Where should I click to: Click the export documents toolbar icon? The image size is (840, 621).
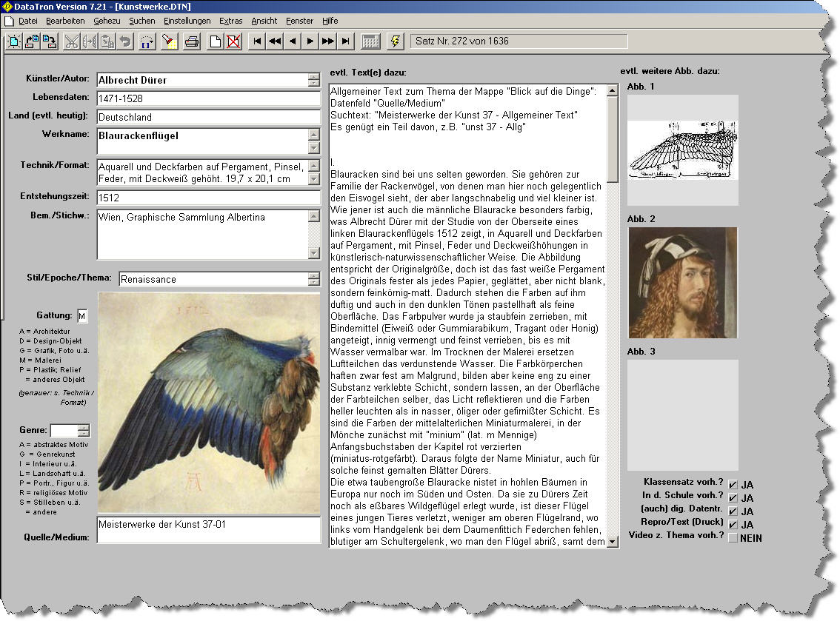coord(50,41)
